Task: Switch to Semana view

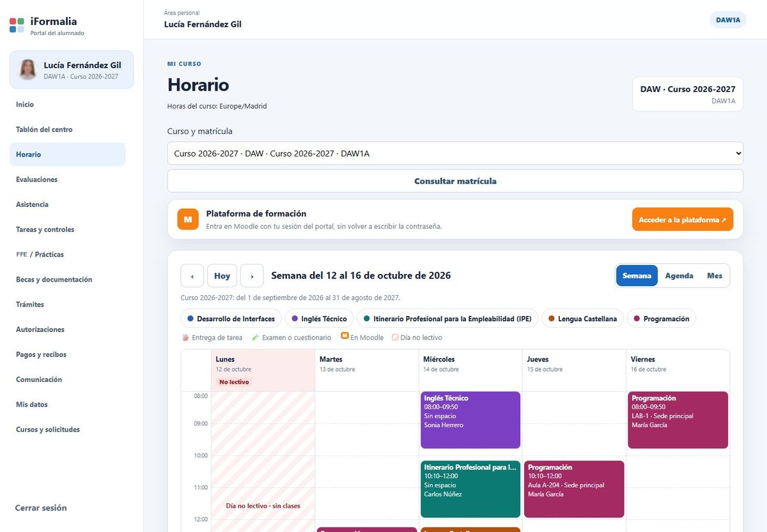Action: [637, 276]
